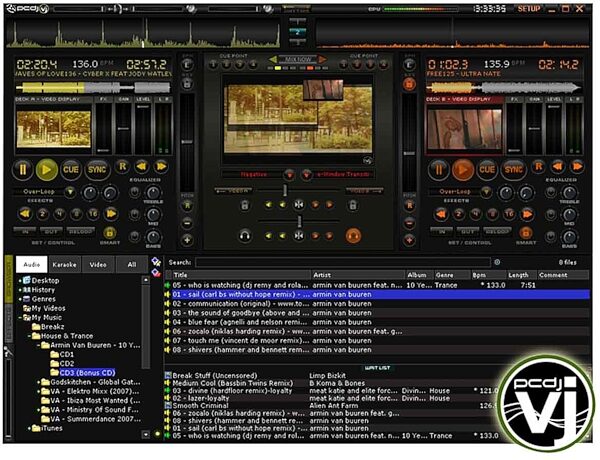This screenshot has height=460, width=600.
Task: Click the pitch minus button beside Deck A
Action: 187,222
